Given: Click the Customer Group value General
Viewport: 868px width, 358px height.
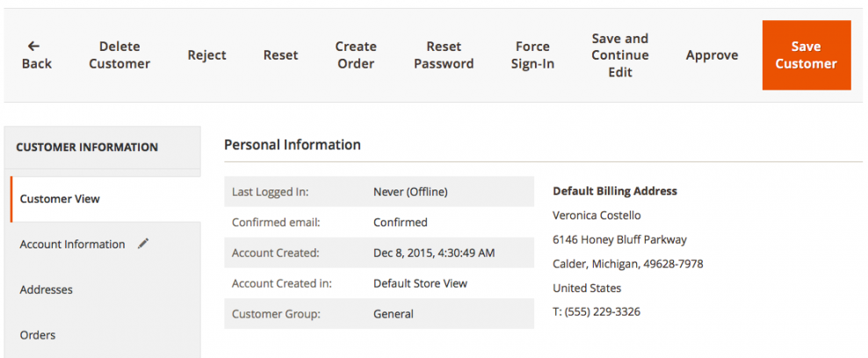Looking at the screenshot, I should coord(394,314).
